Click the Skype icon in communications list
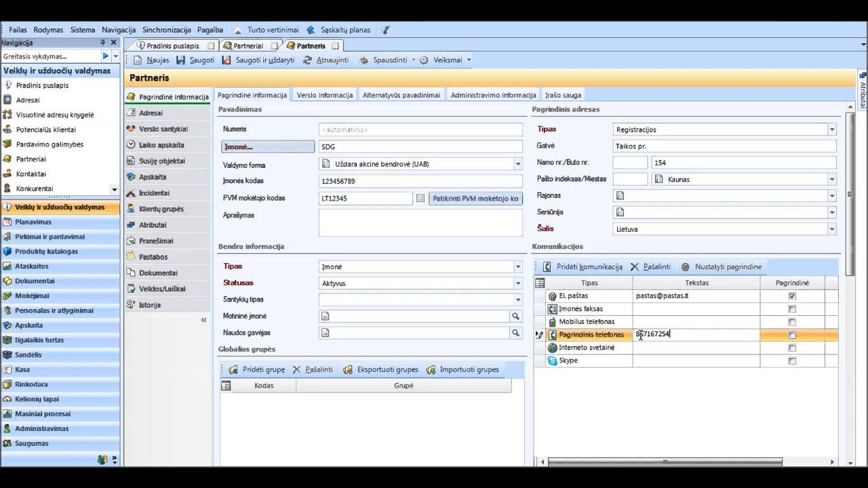868x488 pixels. (553, 361)
